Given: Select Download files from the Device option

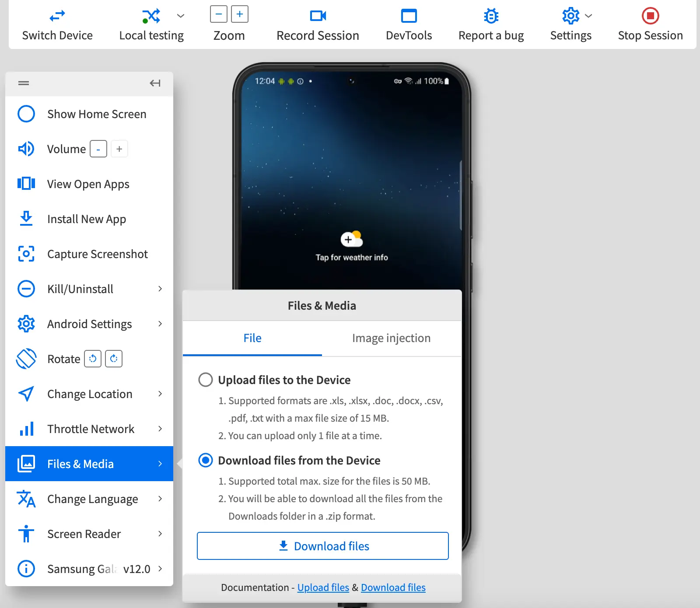Looking at the screenshot, I should pyautogui.click(x=206, y=460).
